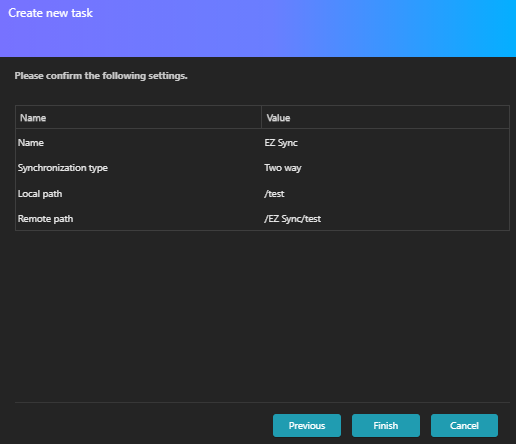Click the separator line above the buttons
516x444 pixels.
coord(262,402)
